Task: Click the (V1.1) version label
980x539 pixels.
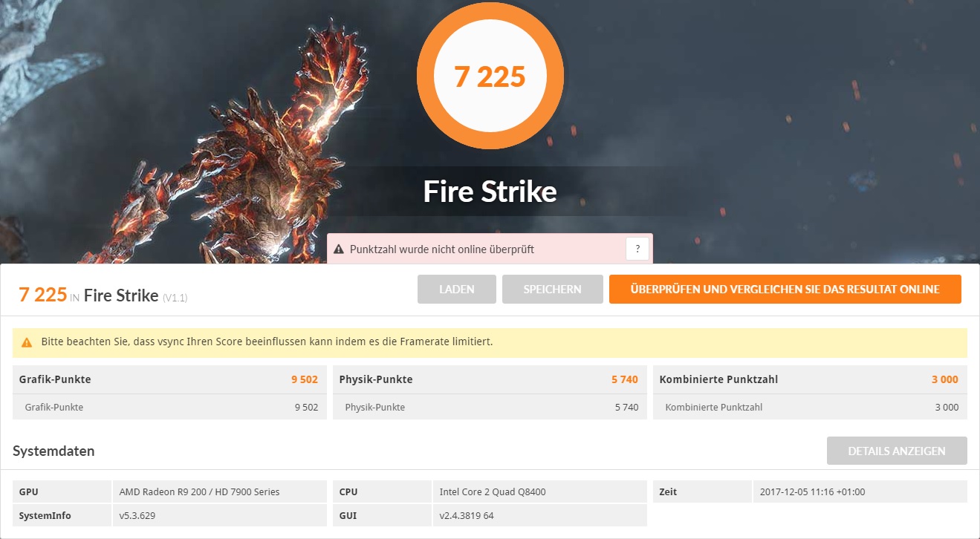Action: pyautogui.click(x=175, y=298)
